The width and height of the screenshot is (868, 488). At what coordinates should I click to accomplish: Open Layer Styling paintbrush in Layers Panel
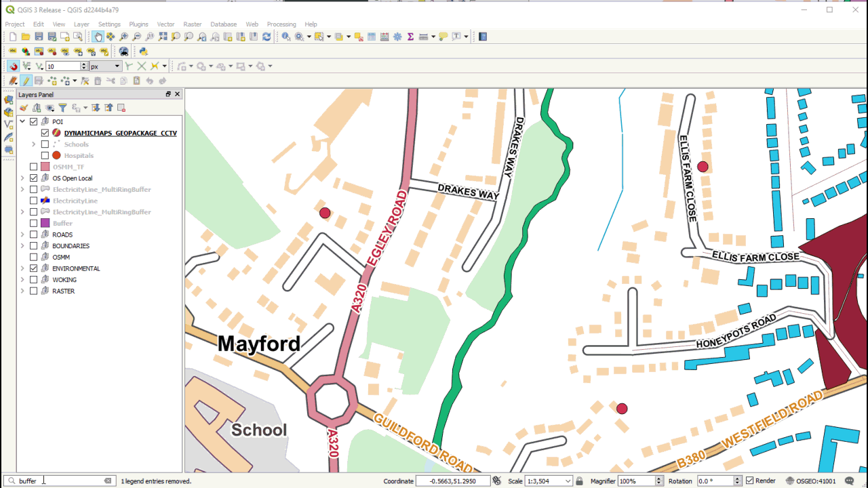[24, 108]
